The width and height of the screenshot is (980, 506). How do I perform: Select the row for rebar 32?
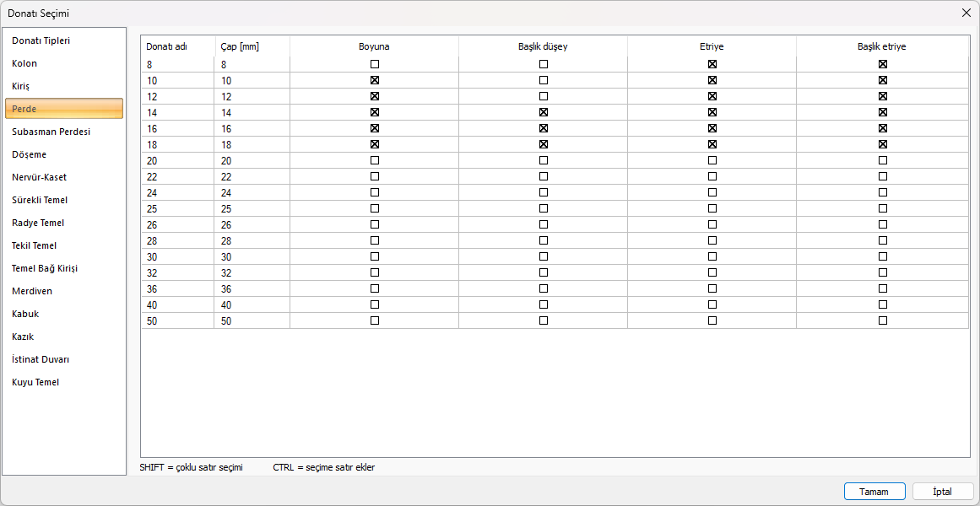(x=177, y=272)
